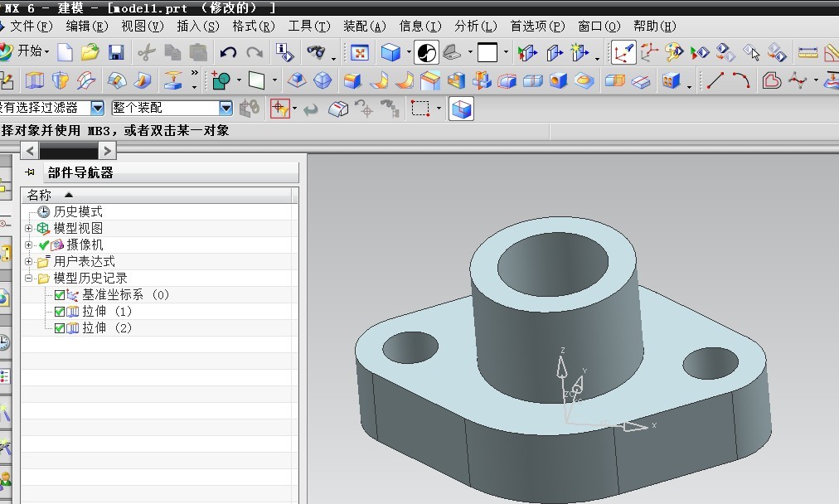Screen dimensions: 839x504
Task: Expand the 用户表达式 tree node
Action: (28, 262)
